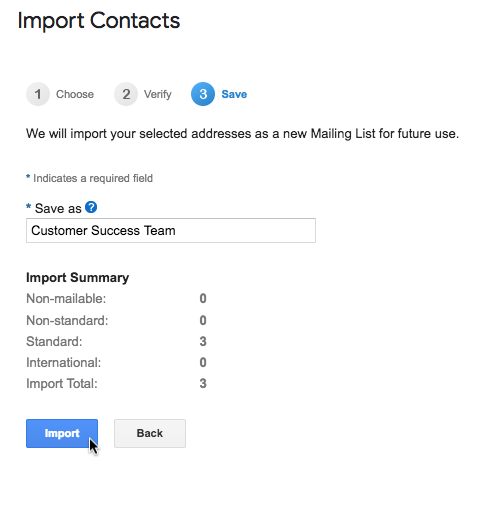Click the blue Import button
The image size is (481, 531).
[x=62, y=433]
